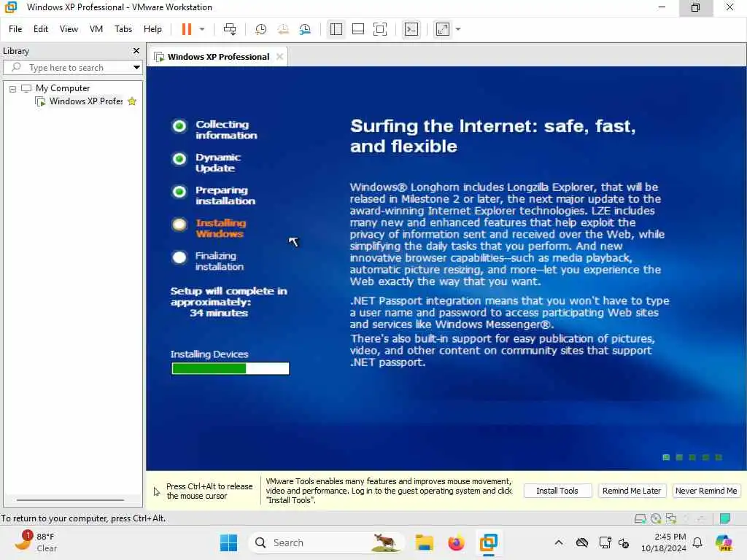Click the CD/DVD drive status icon
747x560 pixels.
(656, 518)
